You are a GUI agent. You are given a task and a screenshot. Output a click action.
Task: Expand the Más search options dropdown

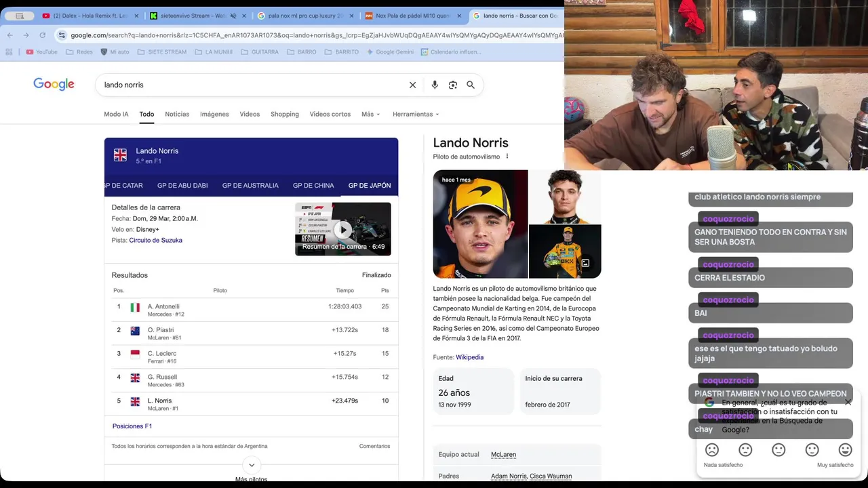(371, 114)
